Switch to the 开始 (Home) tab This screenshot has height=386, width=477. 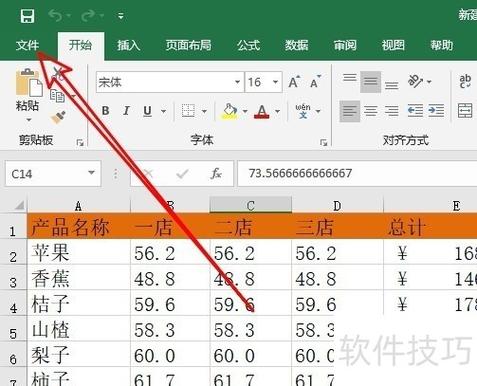tap(80, 45)
